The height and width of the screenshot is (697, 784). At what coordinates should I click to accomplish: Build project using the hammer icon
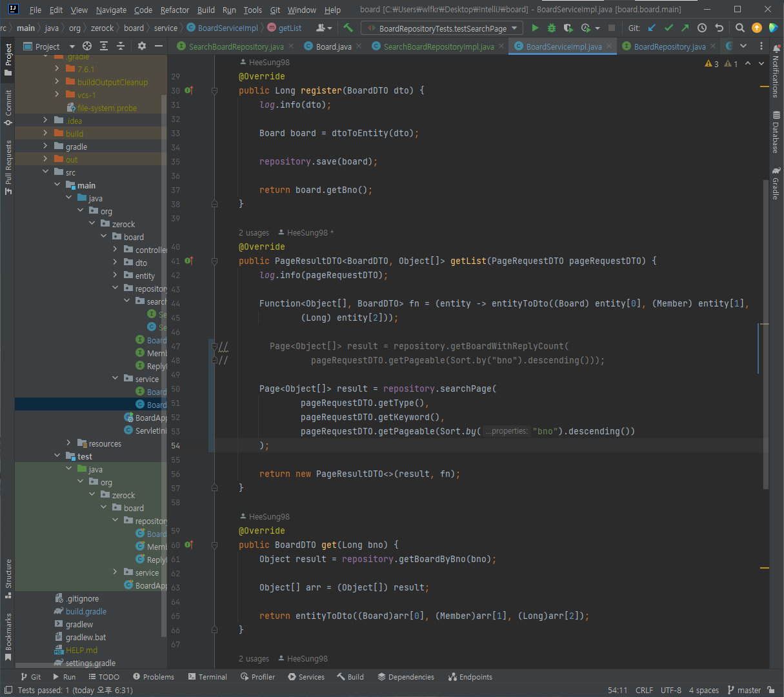pos(348,28)
